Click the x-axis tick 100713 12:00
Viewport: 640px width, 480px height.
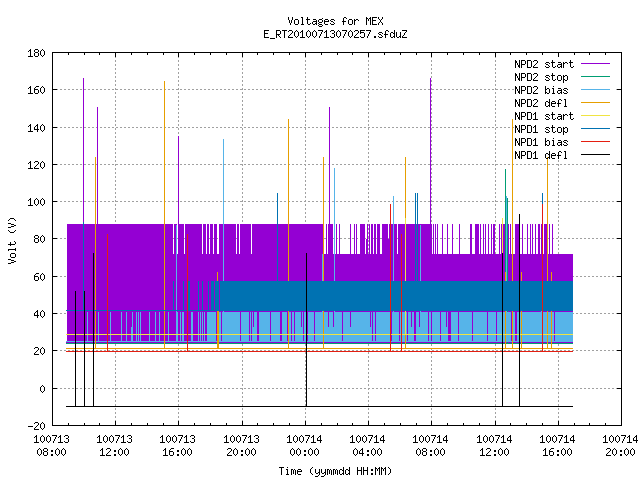coord(115,446)
